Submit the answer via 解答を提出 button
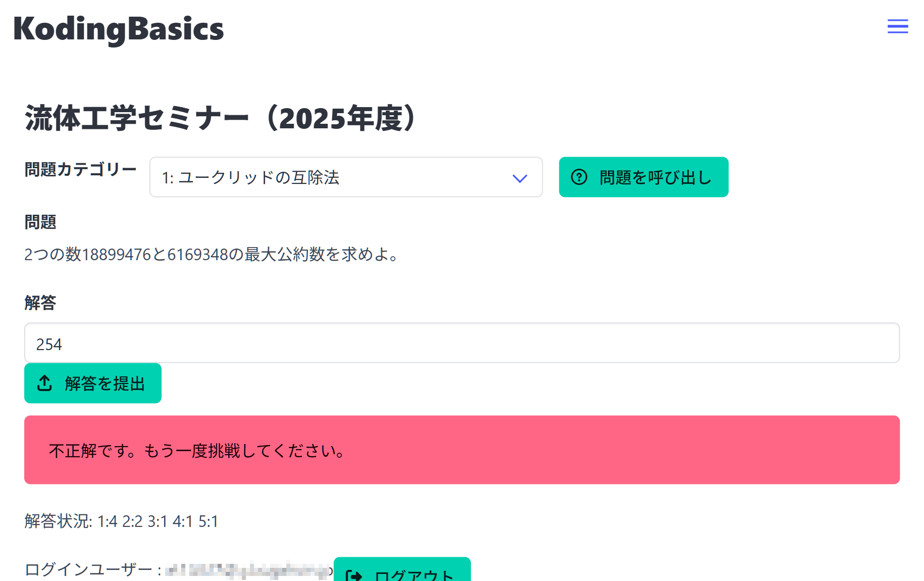The image size is (924, 581). (x=92, y=383)
